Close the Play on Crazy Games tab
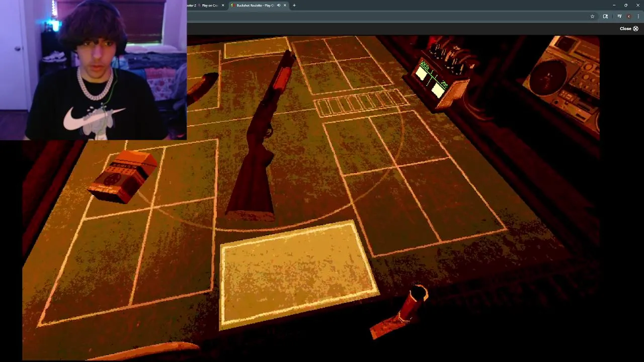This screenshot has height=362, width=644. [223, 6]
